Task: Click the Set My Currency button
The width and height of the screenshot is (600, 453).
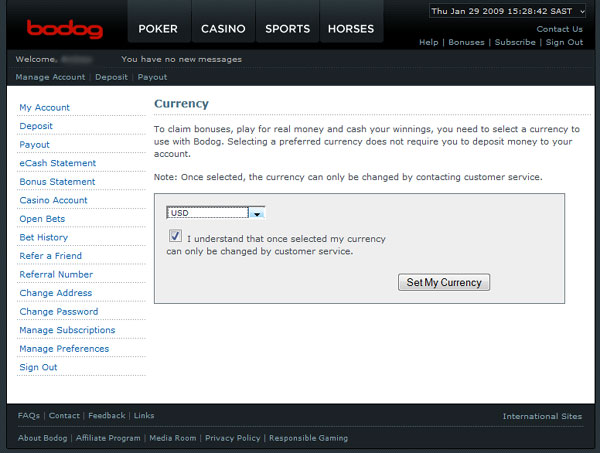Action: click(x=444, y=282)
